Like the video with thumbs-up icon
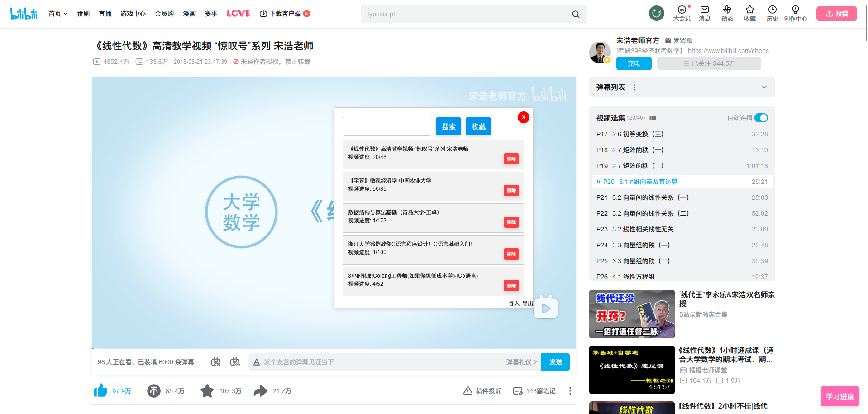The width and height of the screenshot is (868, 414). (x=100, y=390)
